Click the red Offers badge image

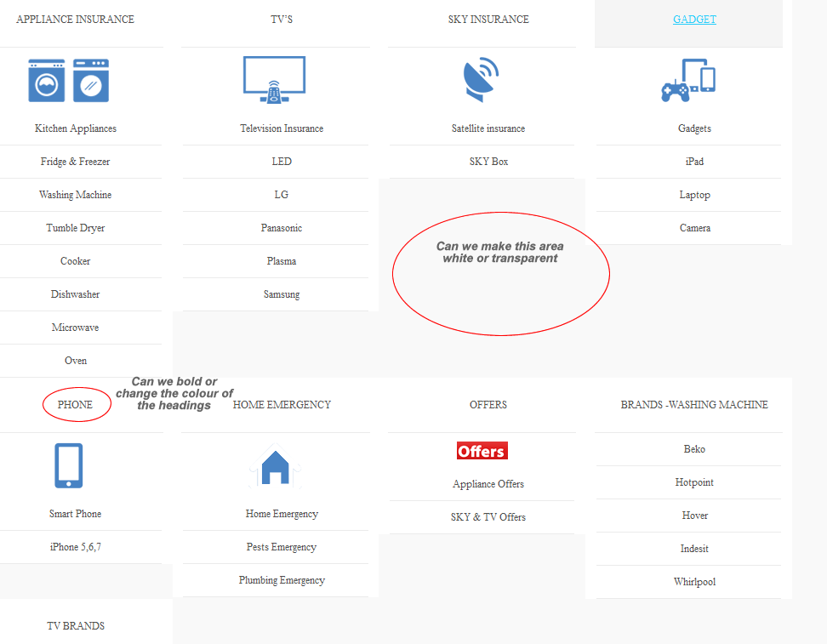tap(482, 451)
